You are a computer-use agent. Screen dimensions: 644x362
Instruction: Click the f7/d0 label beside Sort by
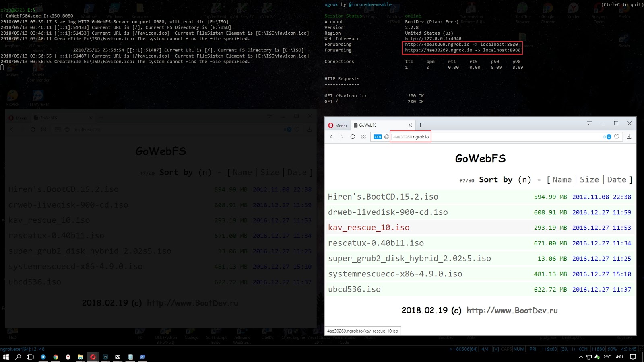pyautogui.click(x=467, y=181)
